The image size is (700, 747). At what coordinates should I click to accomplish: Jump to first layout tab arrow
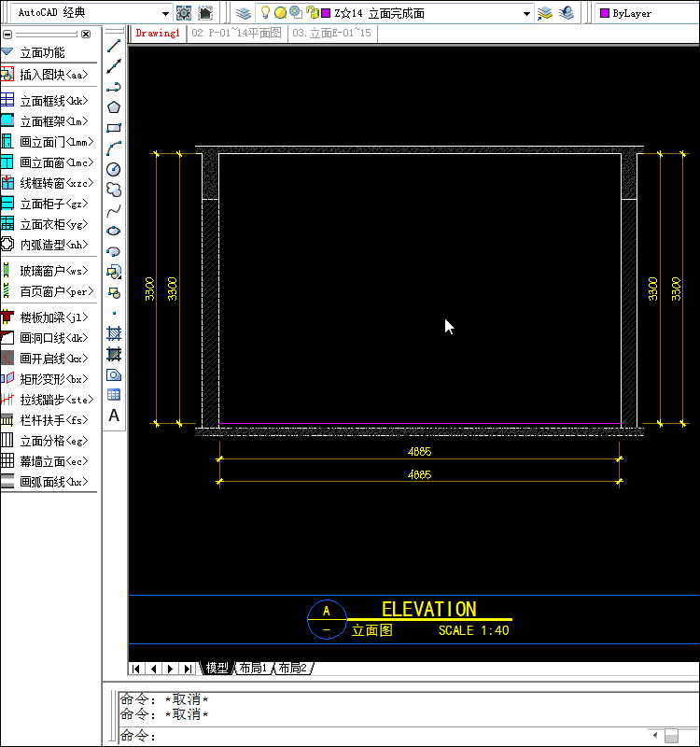click(136, 669)
